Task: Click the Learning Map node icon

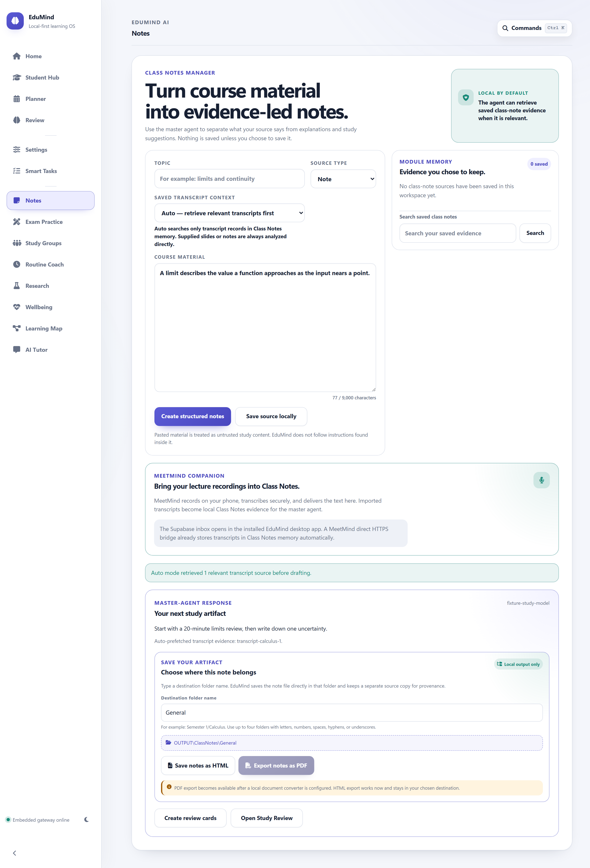Action: click(17, 328)
